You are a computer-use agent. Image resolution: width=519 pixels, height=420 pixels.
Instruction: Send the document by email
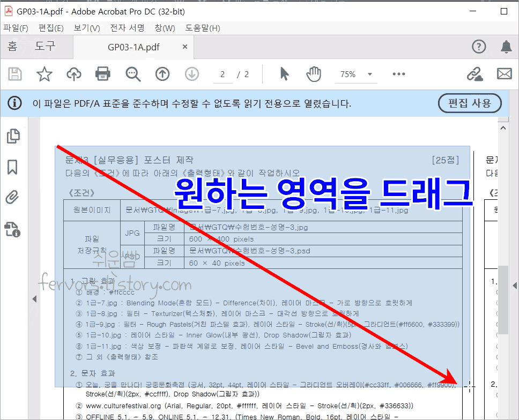pos(504,74)
